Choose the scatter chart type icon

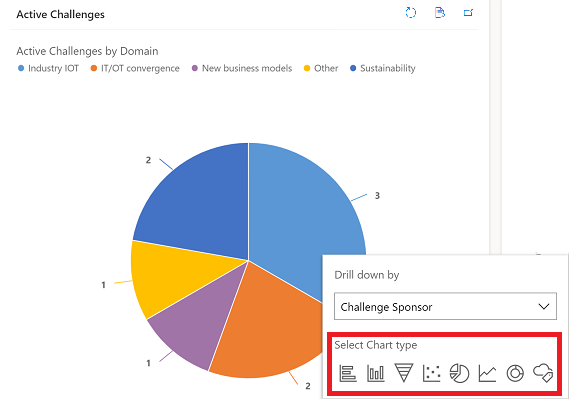pyautogui.click(x=431, y=373)
